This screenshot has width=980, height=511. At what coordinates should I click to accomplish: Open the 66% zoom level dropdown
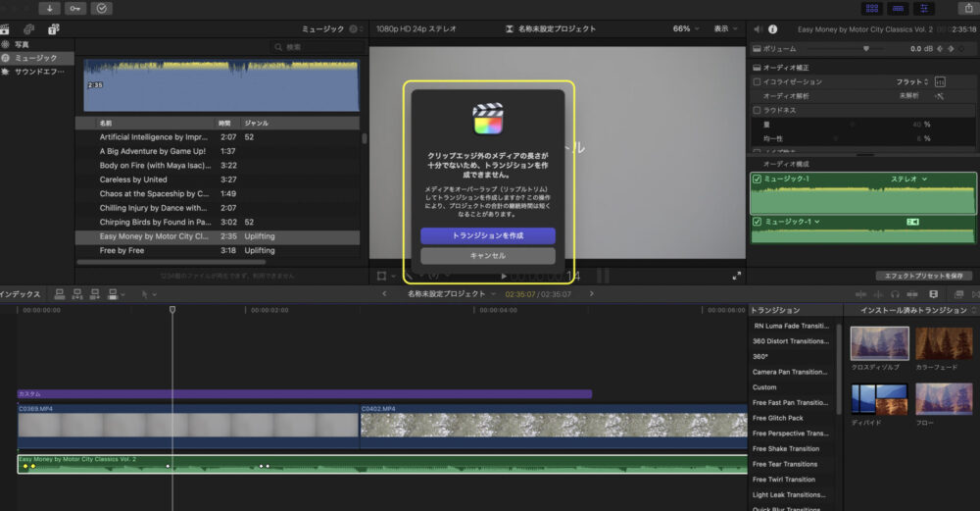click(x=686, y=29)
